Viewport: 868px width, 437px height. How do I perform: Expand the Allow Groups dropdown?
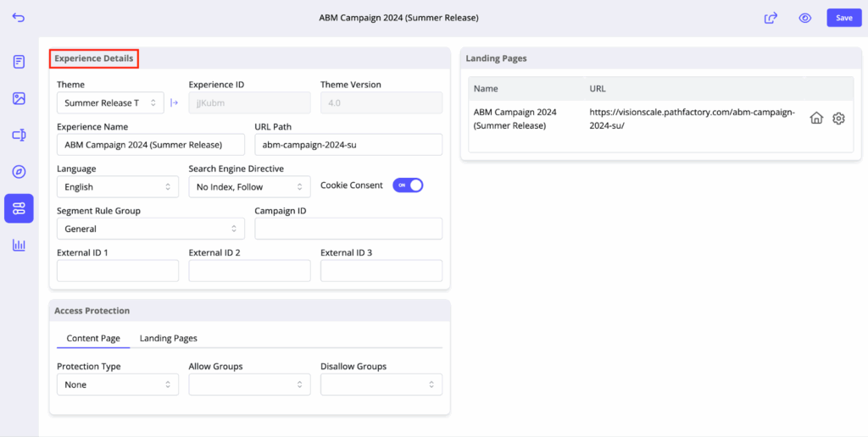(250, 384)
